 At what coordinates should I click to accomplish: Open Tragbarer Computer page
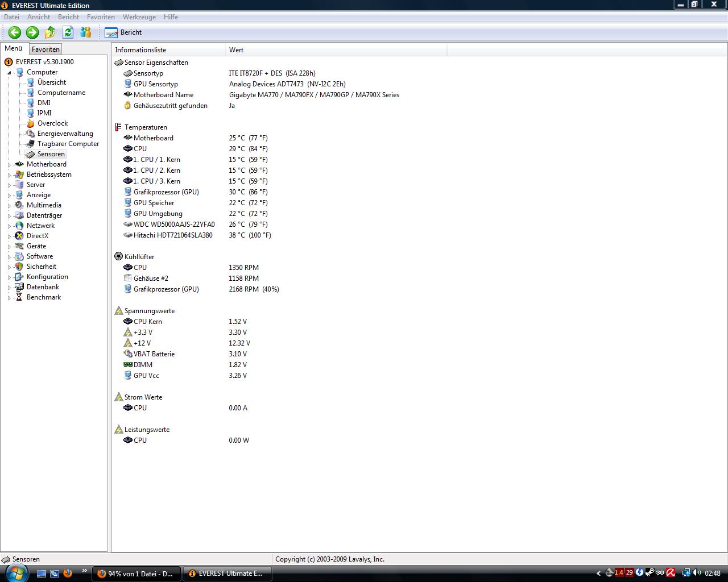click(68, 144)
